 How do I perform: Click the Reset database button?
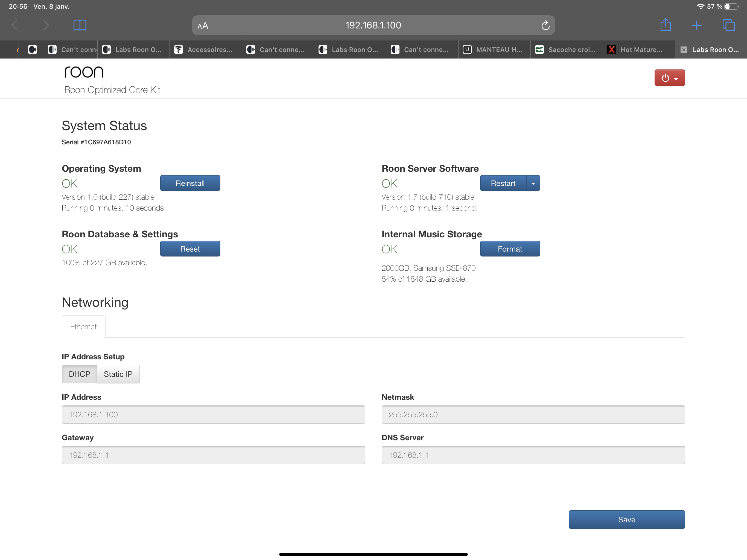[190, 249]
